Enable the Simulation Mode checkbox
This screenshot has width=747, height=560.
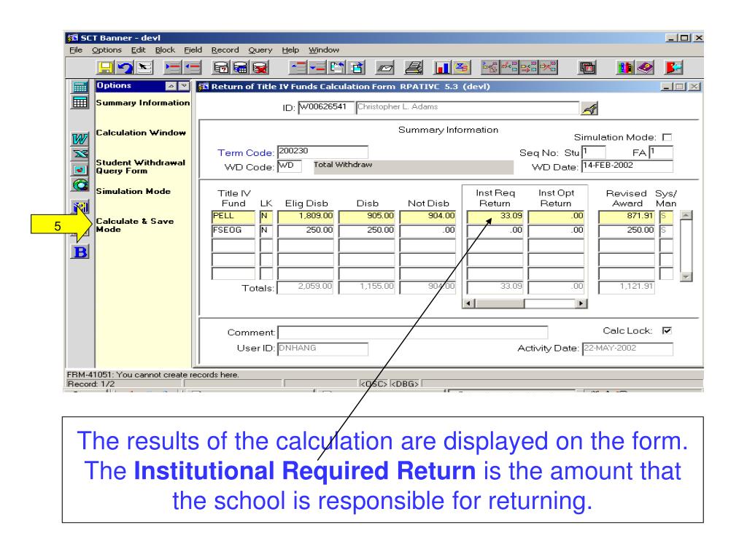(x=667, y=138)
